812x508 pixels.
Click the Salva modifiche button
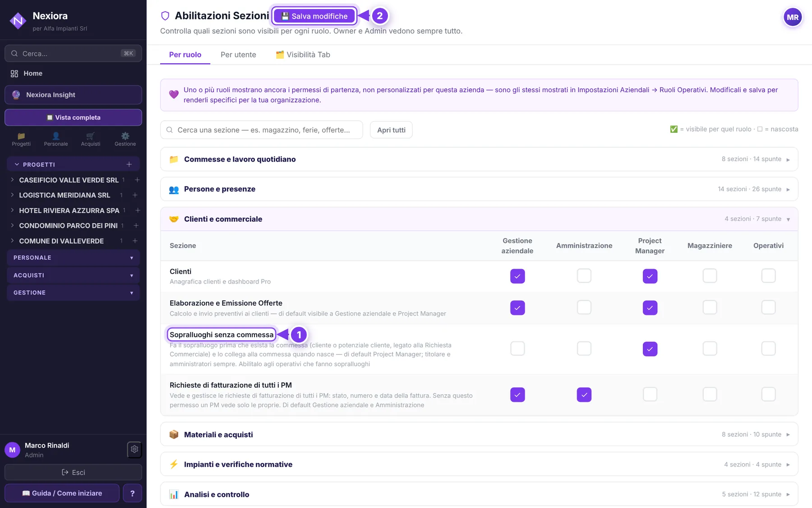pos(314,16)
